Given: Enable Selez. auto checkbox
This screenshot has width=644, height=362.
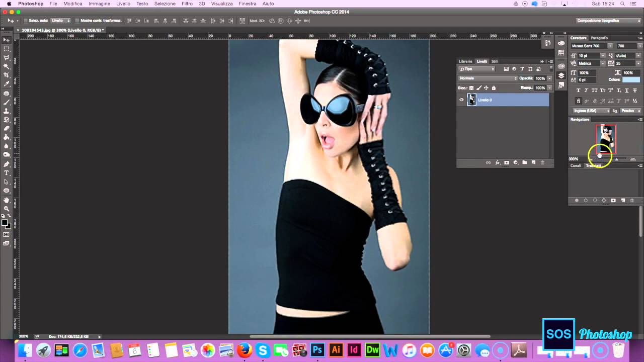Looking at the screenshot, I should pyautogui.click(x=25, y=21).
